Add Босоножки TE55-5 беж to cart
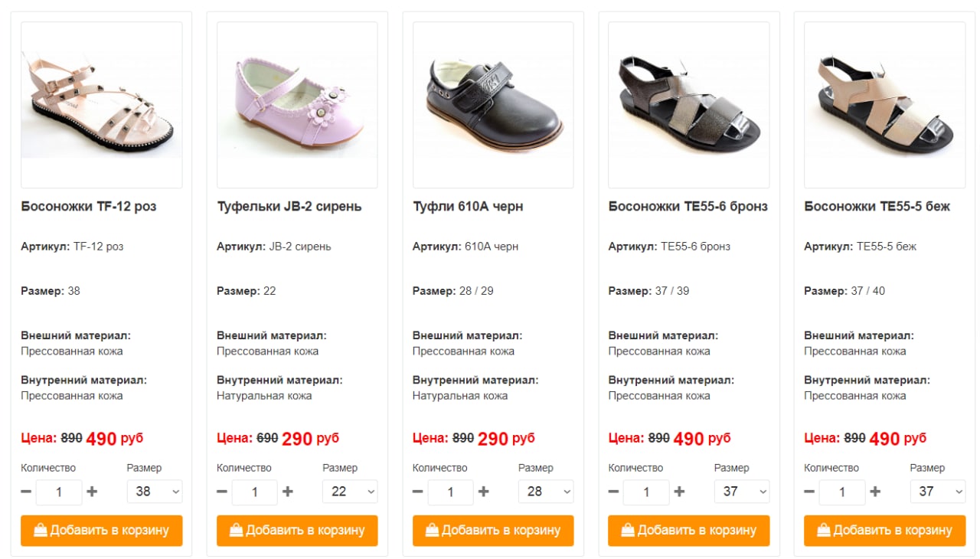This screenshot has width=980, height=559. 885,531
